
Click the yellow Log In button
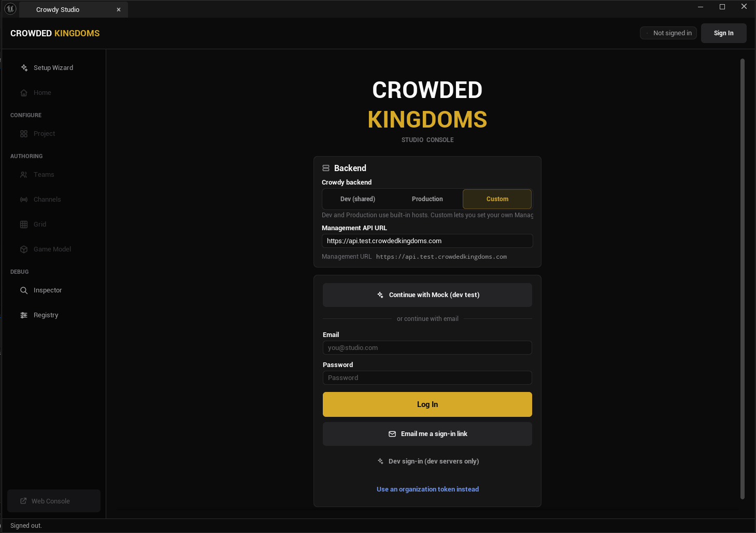(x=427, y=404)
